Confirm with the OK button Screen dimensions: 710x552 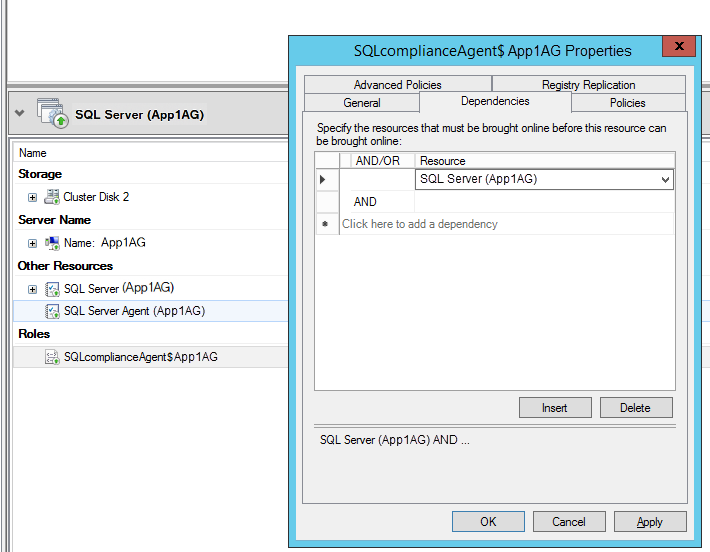(488, 522)
